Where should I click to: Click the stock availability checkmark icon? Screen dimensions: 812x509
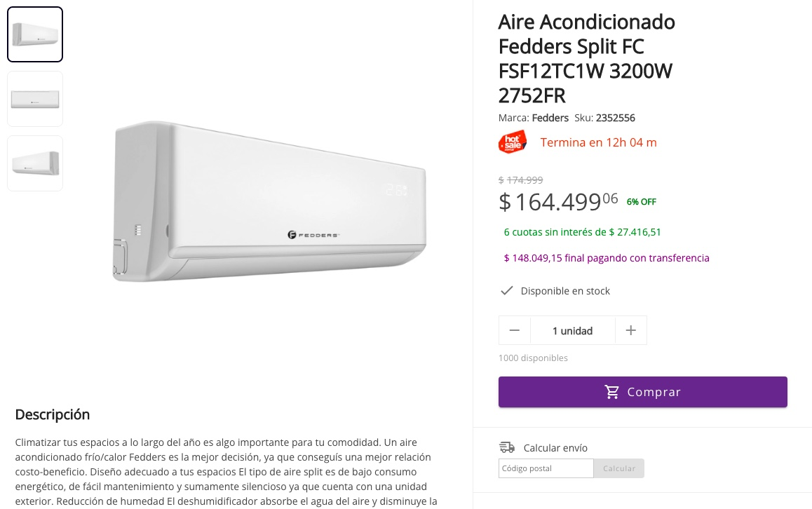(x=506, y=291)
